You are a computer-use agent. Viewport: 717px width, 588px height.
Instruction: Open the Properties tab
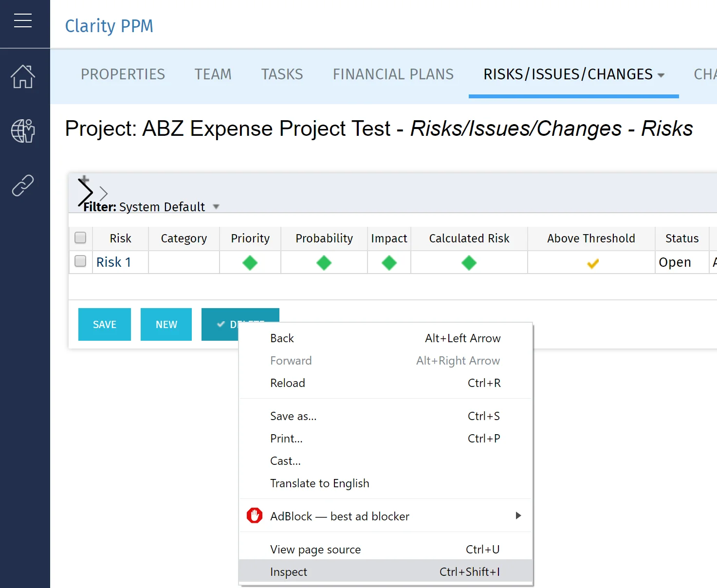click(123, 74)
